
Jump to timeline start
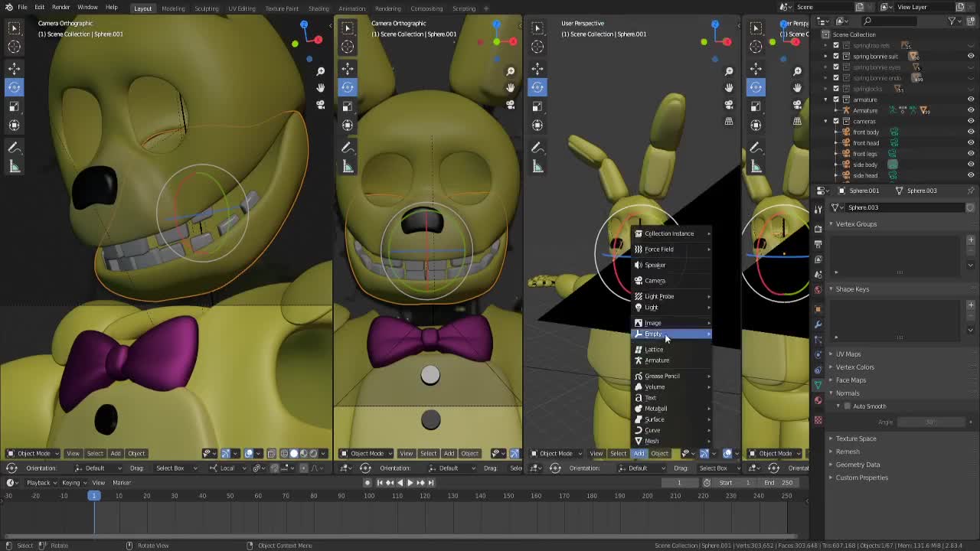point(381,482)
